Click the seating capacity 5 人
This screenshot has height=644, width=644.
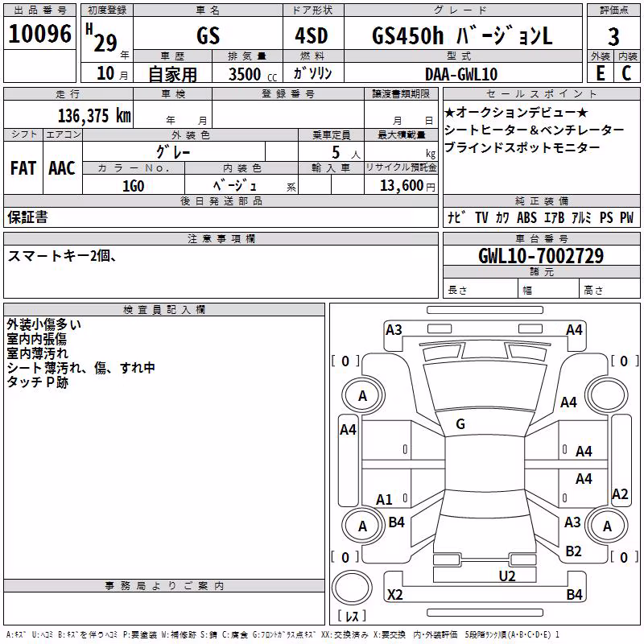click(x=346, y=152)
